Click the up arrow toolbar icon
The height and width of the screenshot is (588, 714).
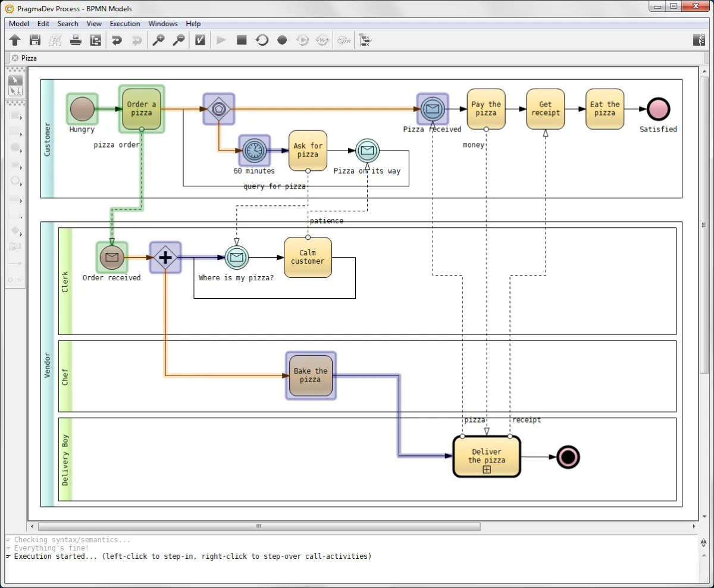tap(15, 40)
